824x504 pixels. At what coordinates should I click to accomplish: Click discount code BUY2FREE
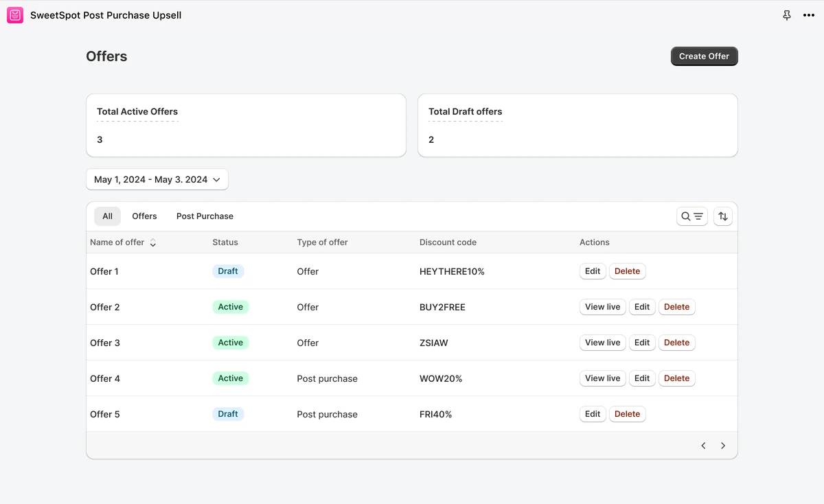click(x=442, y=307)
